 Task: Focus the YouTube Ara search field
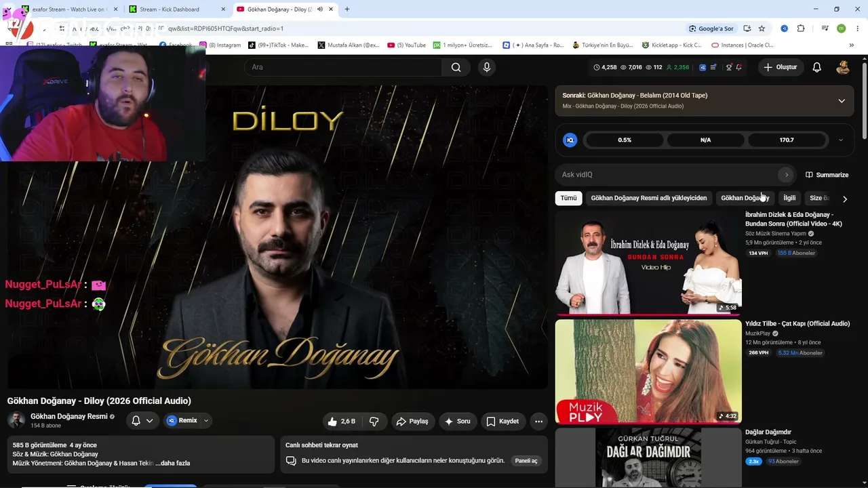pyautogui.click(x=342, y=67)
